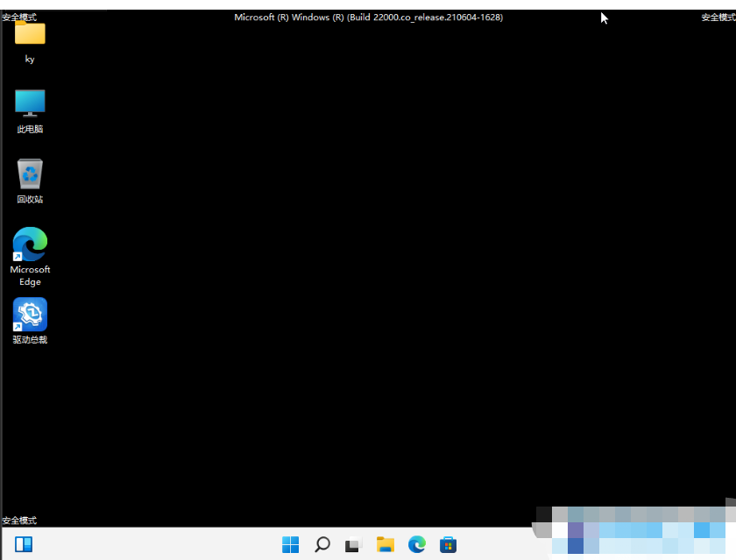The image size is (736, 560).
Task: Open Task View from taskbar
Action: tap(353, 544)
